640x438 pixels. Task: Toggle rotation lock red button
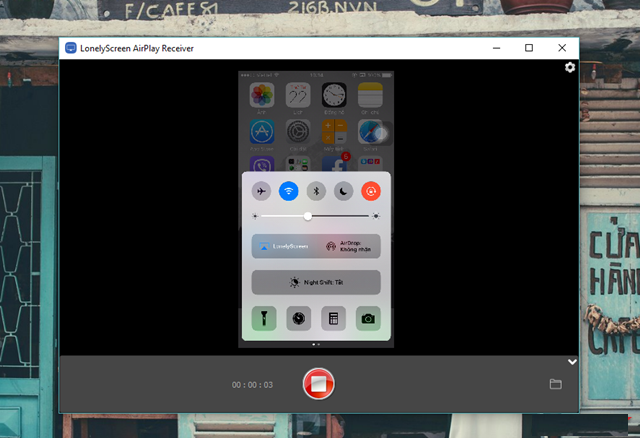click(371, 191)
